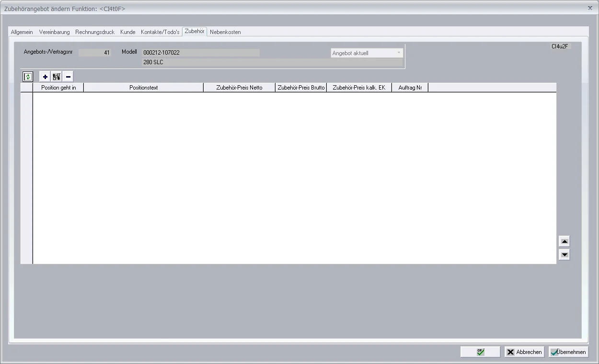Click the model description field 280 SLC
599x364 pixels.
pyautogui.click(x=272, y=62)
